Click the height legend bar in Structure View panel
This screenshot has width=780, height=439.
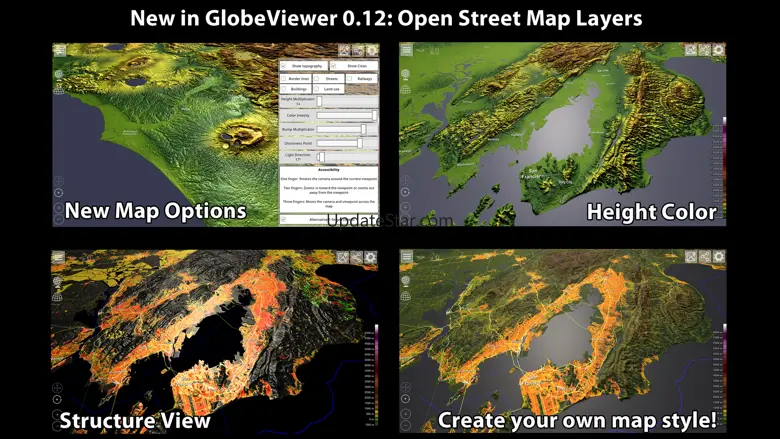(x=376, y=375)
